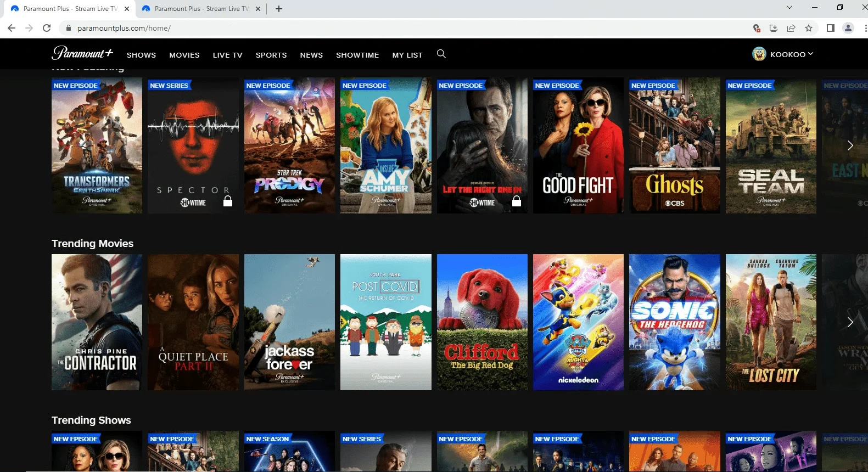Click the Trending Movies heading

(92, 243)
